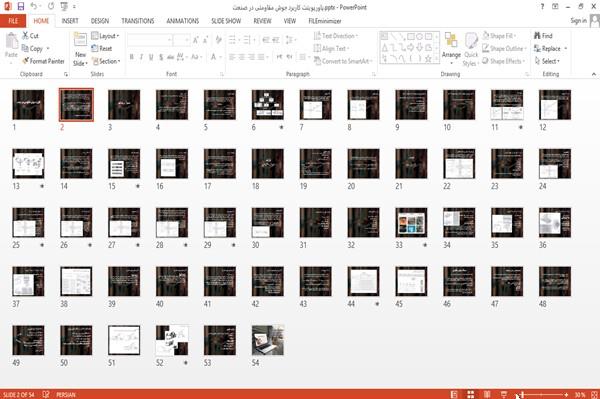The image size is (600, 399).
Task: Click the Cut scissors icon
Action: 25,36
